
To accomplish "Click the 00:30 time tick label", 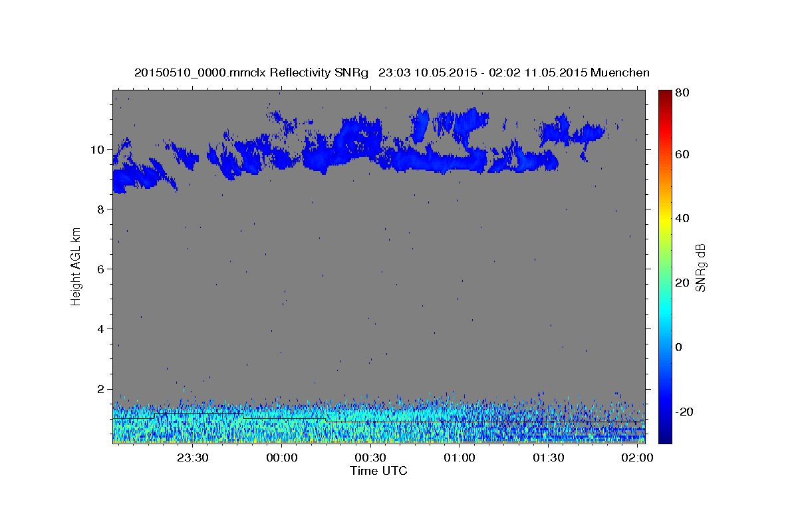I will 370,458.
